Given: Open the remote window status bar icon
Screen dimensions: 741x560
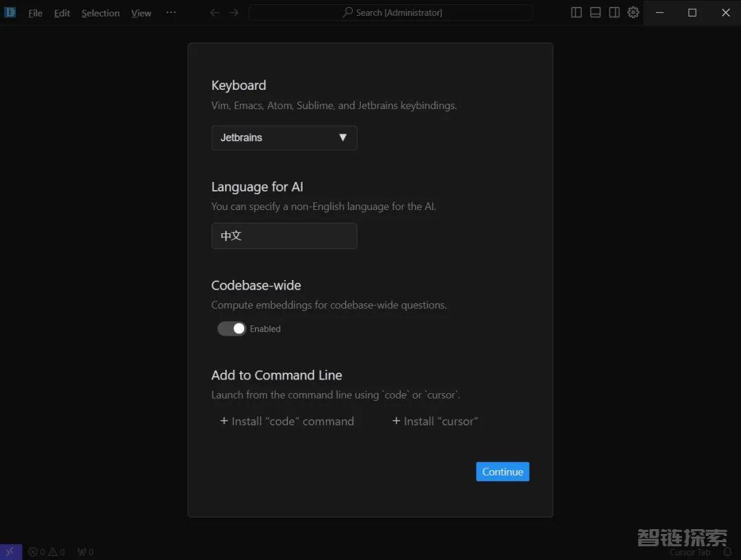Looking at the screenshot, I should pos(10,552).
